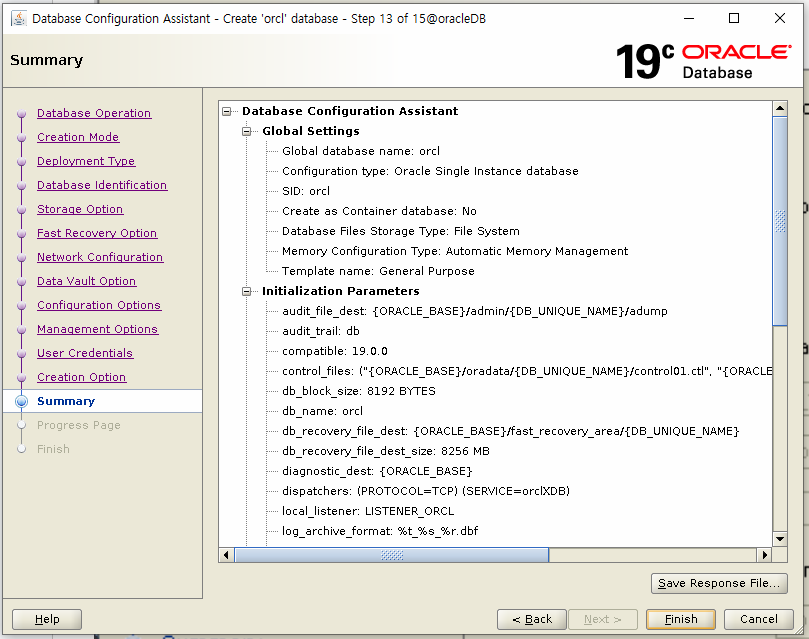Click Finish to create the database

click(681, 619)
